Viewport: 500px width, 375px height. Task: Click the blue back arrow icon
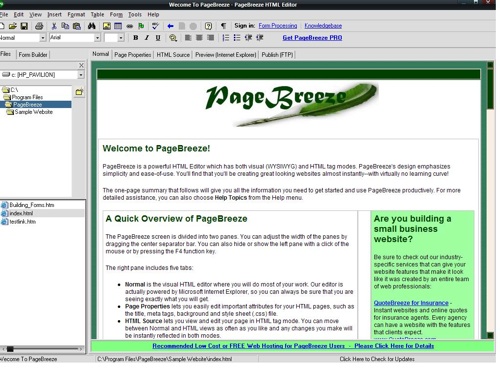[170, 26]
